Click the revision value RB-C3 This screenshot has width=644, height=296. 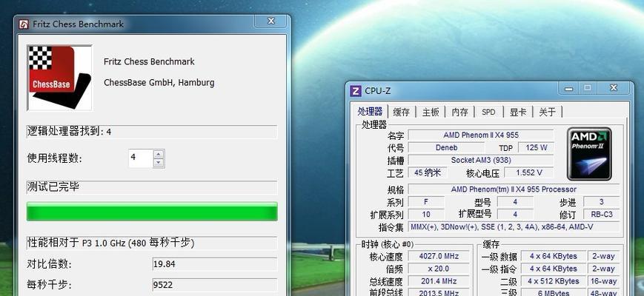(x=601, y=215)
